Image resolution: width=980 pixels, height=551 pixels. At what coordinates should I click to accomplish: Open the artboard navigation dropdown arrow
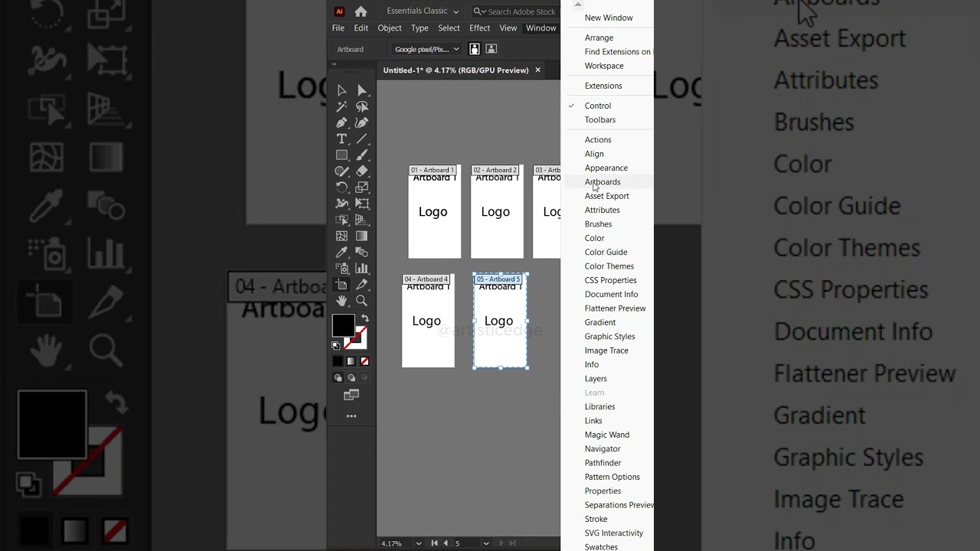[485, 543]
